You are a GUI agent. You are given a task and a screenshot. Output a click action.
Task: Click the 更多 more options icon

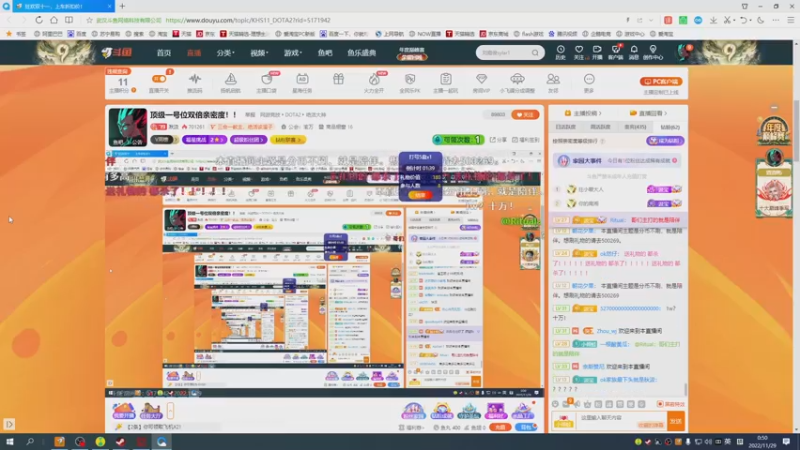(589, 83)
